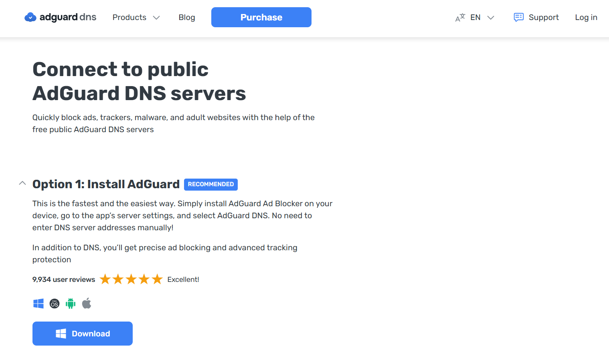
Task: Select the macOS platform icon
Action: 54,303
